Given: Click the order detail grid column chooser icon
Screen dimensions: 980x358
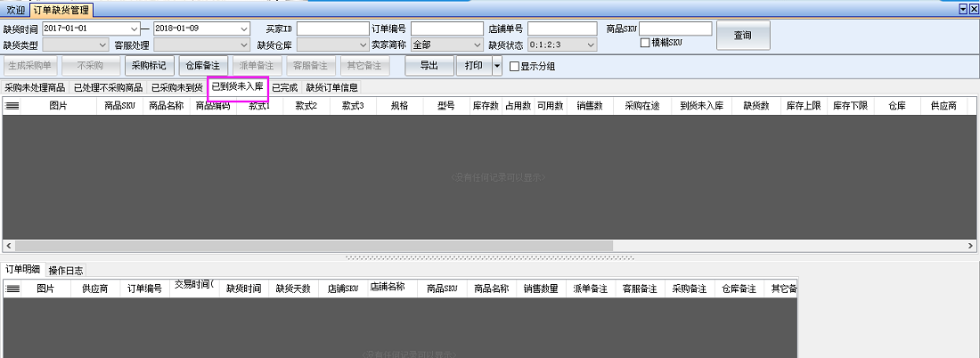Looking at the screenshot, I should 12,289.
